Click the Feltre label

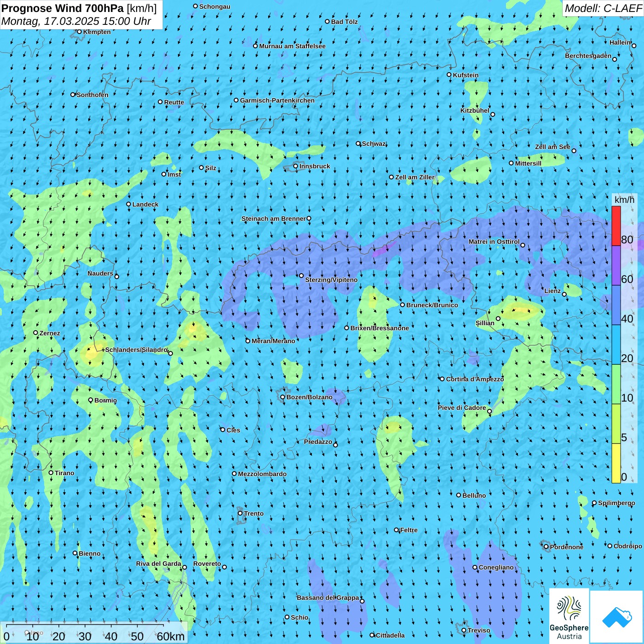[x=409, y=530]
